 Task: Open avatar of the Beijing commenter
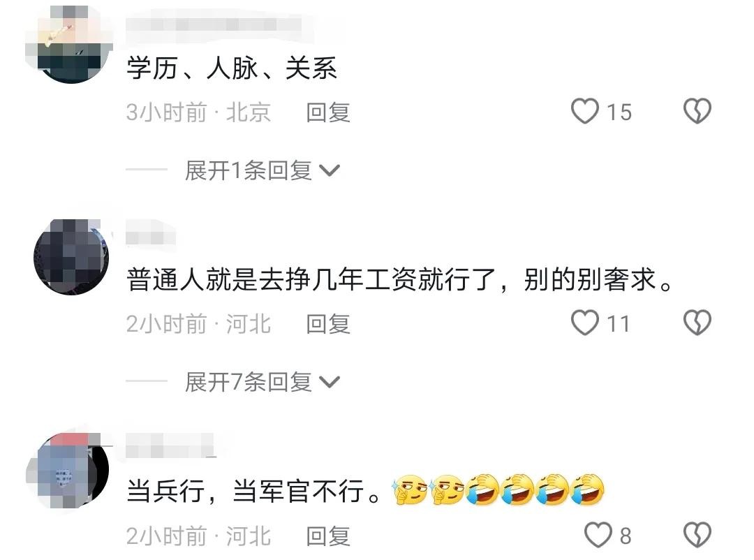pos(70,44)
